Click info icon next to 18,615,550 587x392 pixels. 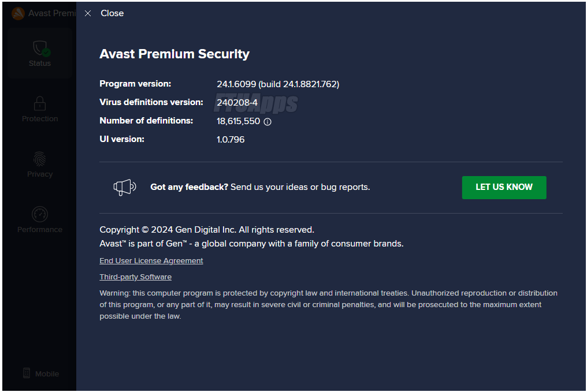coord(268,122)
